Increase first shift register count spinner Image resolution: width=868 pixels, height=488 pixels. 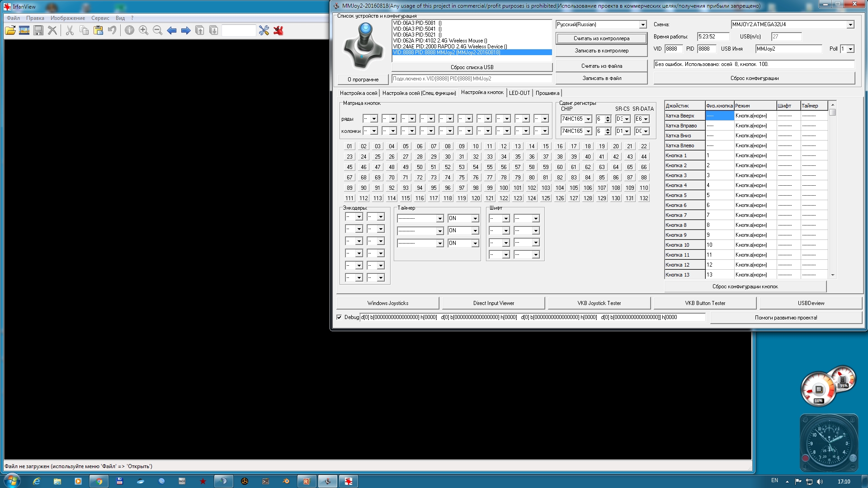608,117
